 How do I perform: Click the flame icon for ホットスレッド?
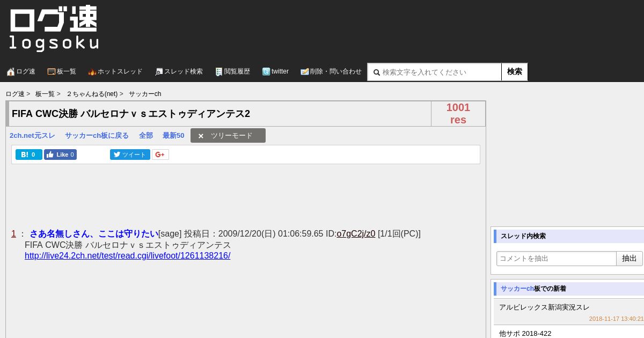pos(92,71)
